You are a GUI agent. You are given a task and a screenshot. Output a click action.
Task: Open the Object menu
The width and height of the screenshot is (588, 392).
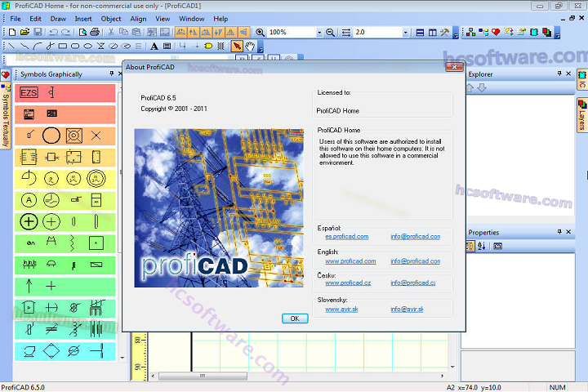click(111, 19)
